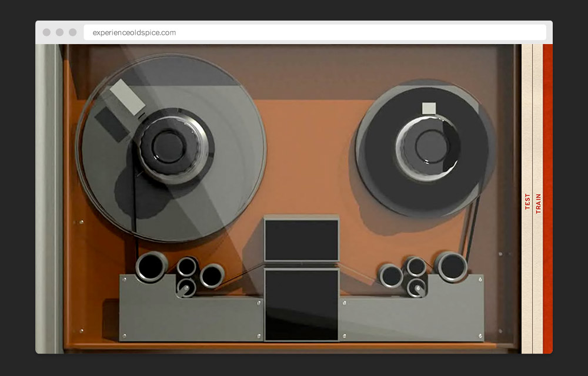
Task: Click the first browser window dot
Action: tap(46, 32)
